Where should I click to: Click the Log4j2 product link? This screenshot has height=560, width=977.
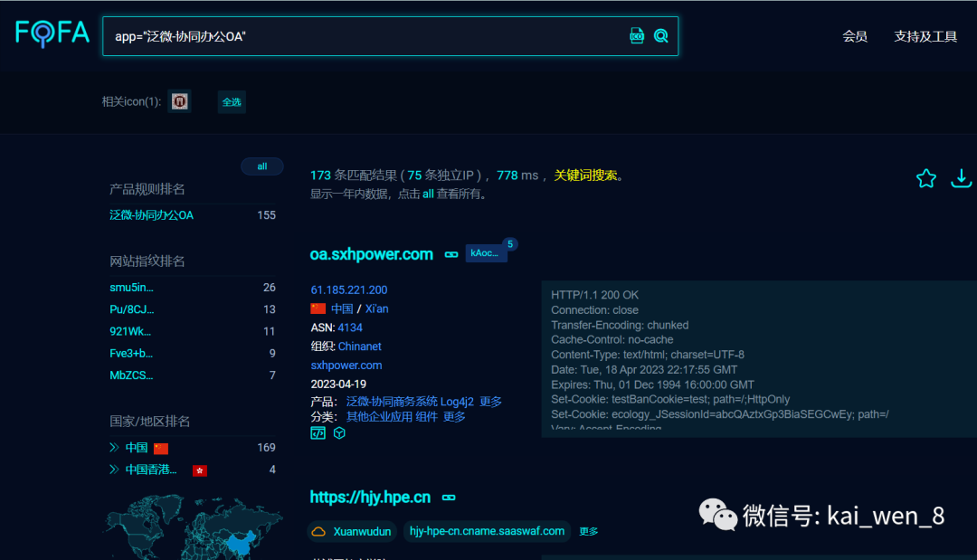coord(457,401)
